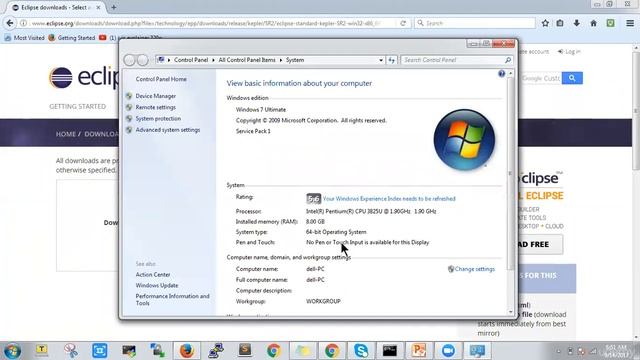Open a new Firefox tab
The height and width of the screenshot is (360, 640).
click(113, 7)
